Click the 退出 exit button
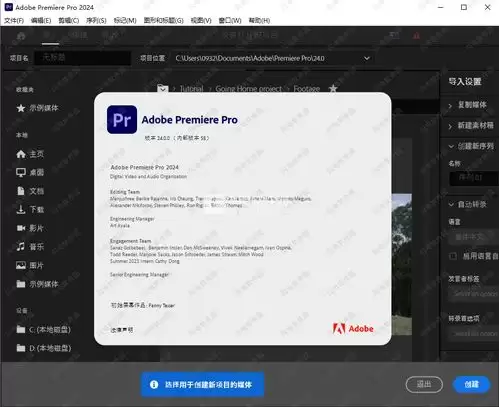This screenshot has height=407, width=499. pyautogui.click(x=424, y=384)
